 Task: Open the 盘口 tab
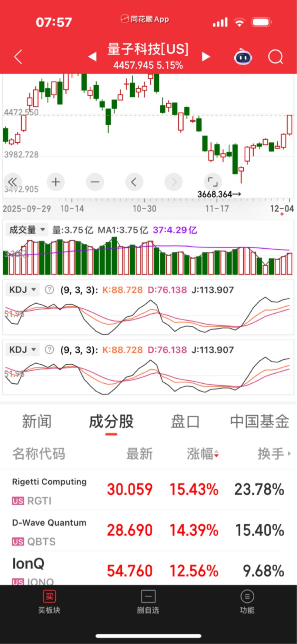coord(185,422)
